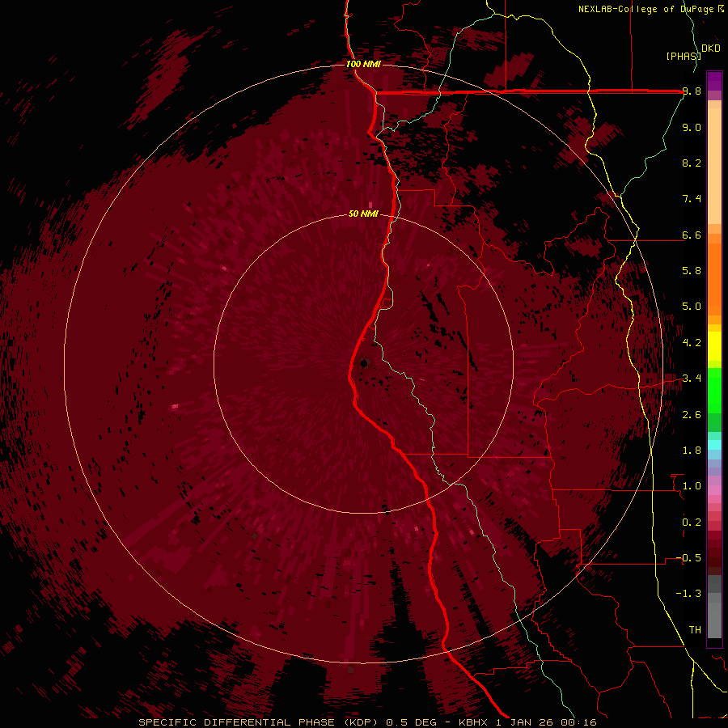
Task: Select the peach segment of the color bar
Action: tap(714, 166)
